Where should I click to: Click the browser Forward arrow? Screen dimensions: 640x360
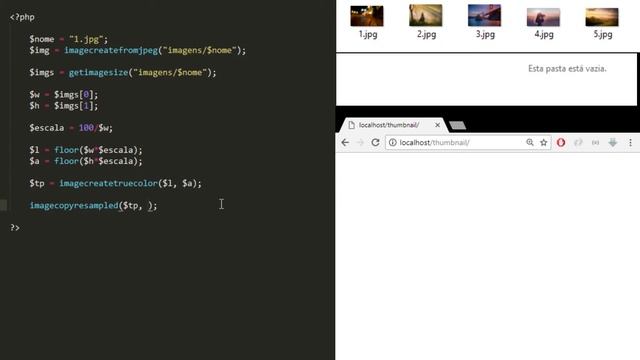click(x=360, y=142)
